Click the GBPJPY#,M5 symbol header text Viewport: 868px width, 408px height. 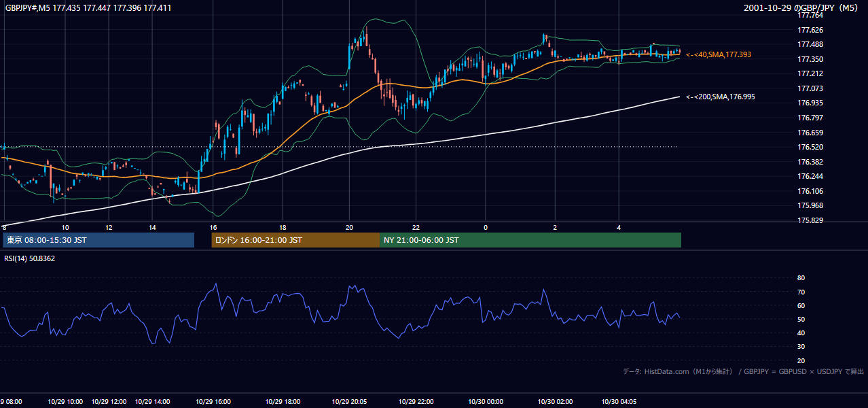click(88, 7)
